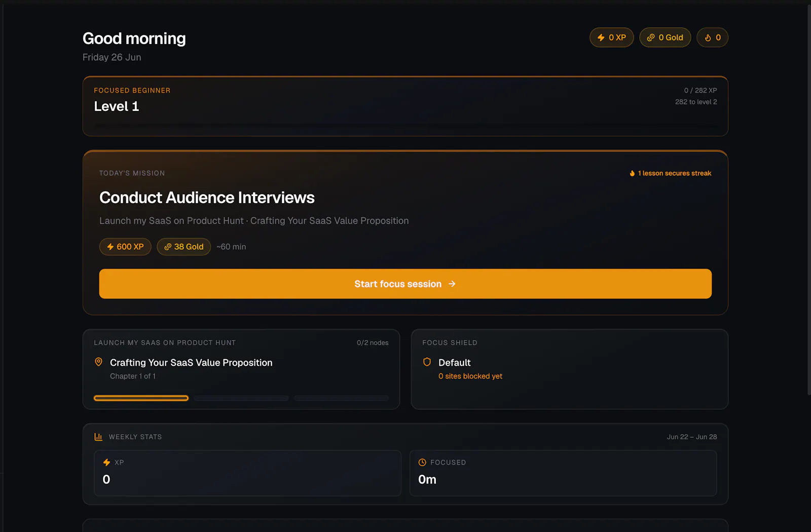811x532 pixels.
Task: Open the 0 XP header badge
Action: (612, 37)
